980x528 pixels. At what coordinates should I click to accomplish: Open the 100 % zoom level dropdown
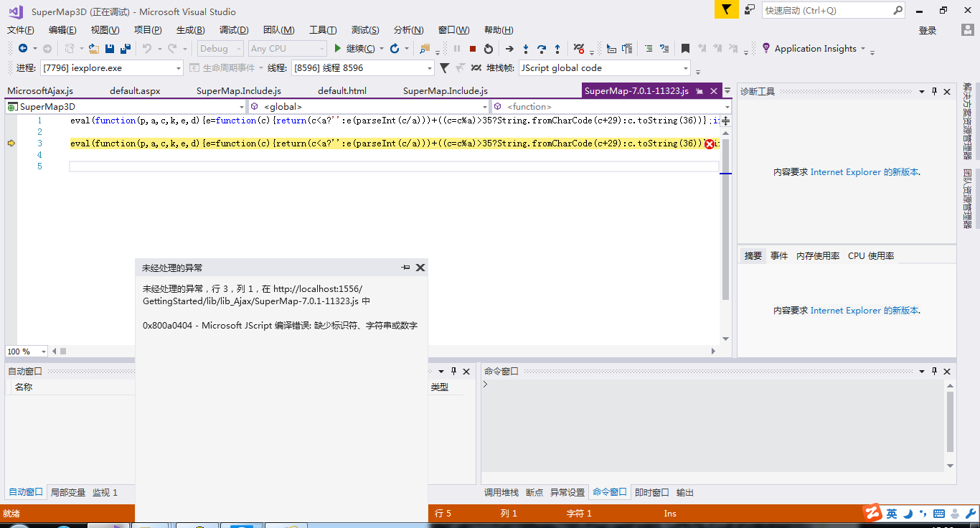tap(27, 352)
